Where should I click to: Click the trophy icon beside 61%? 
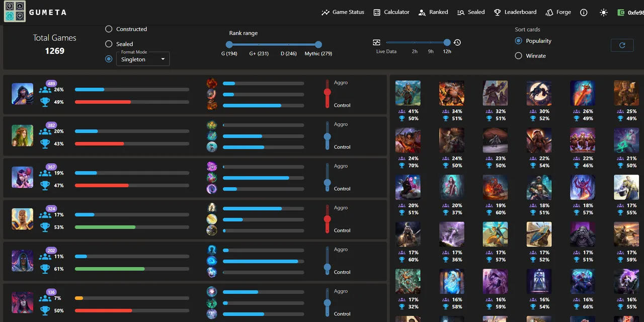point(45,269)
